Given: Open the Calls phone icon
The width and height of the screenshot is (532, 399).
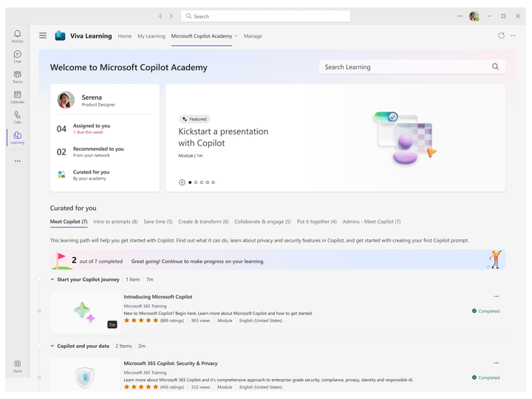Looking at the screenshot, I should pyautogui.click(x=17, y=117).
